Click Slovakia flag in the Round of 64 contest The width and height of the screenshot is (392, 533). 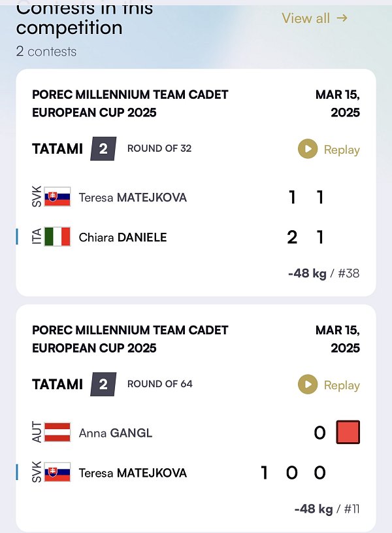(x=57, y=472)
